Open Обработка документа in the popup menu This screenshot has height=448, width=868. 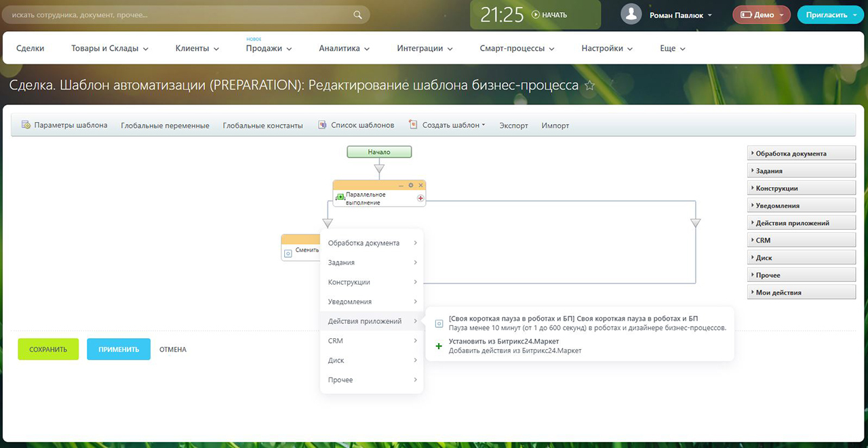coord(372,243)
